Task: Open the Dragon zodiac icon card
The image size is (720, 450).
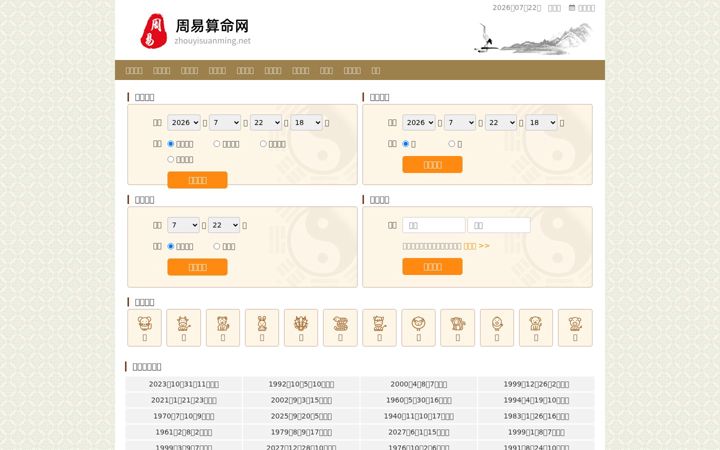Action: pyautogui.click(x=301, y=328)
